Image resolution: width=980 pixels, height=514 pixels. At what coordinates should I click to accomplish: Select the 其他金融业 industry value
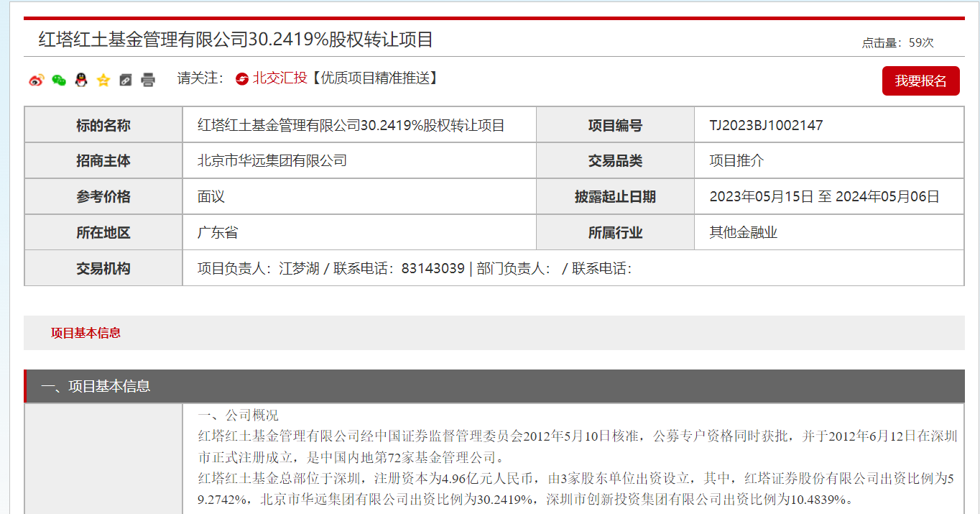(x=744, y=233)
